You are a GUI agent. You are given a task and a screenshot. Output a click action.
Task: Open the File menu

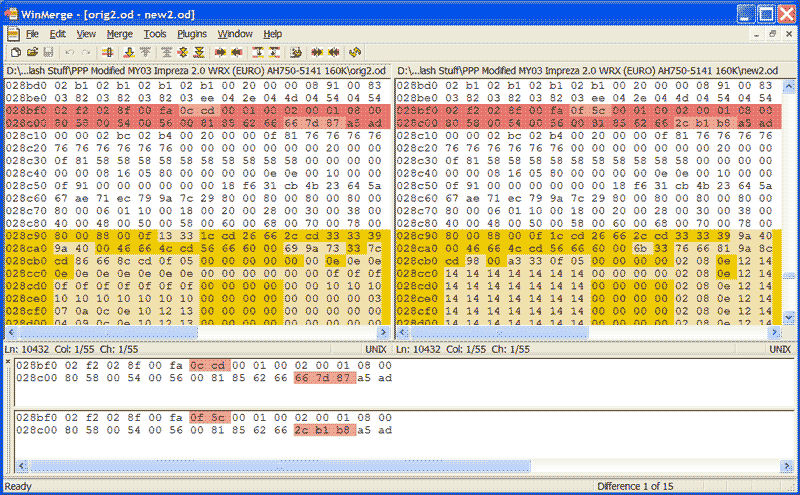pos(32,33)
